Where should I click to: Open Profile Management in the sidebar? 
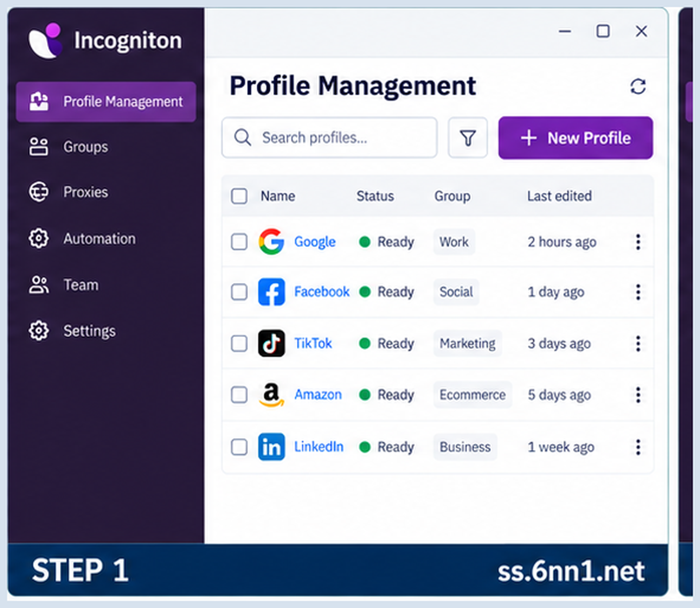click(x=106, y=102)
